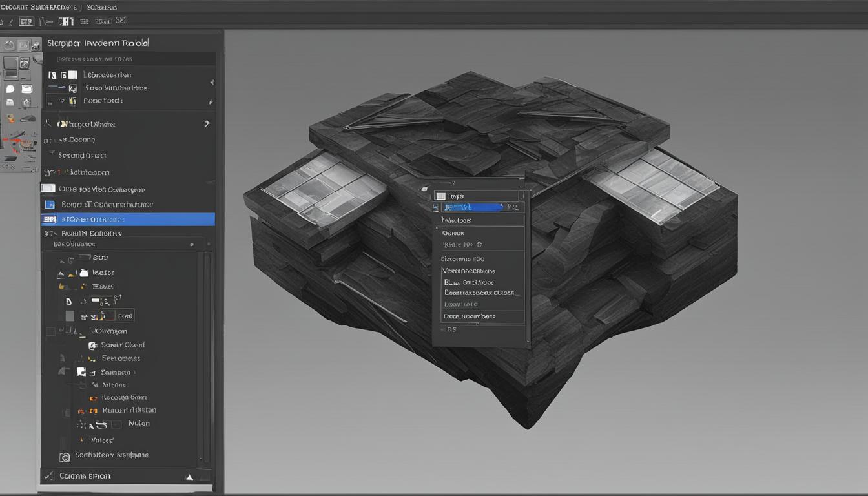This screenshot has height=496, width=868.
Task: Click the outlined box label in the tree
Action: tap(123, 316)
